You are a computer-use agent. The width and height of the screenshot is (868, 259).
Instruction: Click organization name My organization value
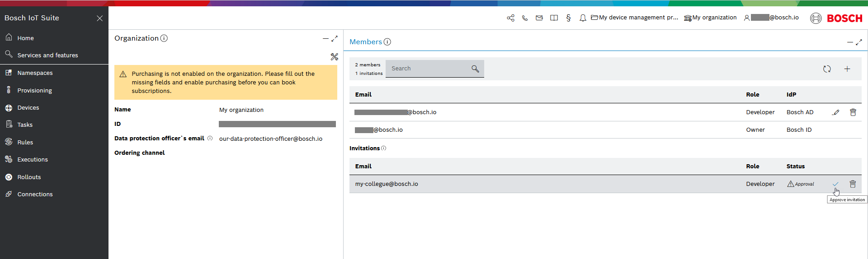coord(241,110)
